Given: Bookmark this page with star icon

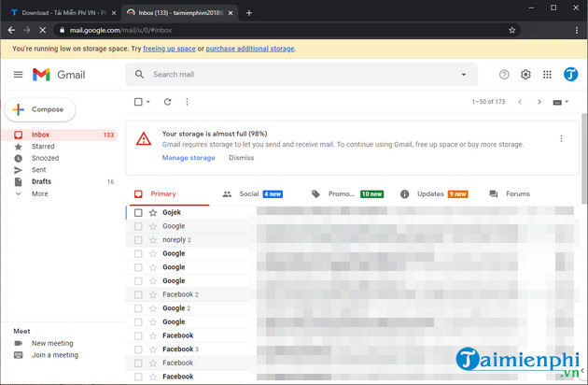Looking at the screenshot, I should pyautogui.click(x=511, y=30).
